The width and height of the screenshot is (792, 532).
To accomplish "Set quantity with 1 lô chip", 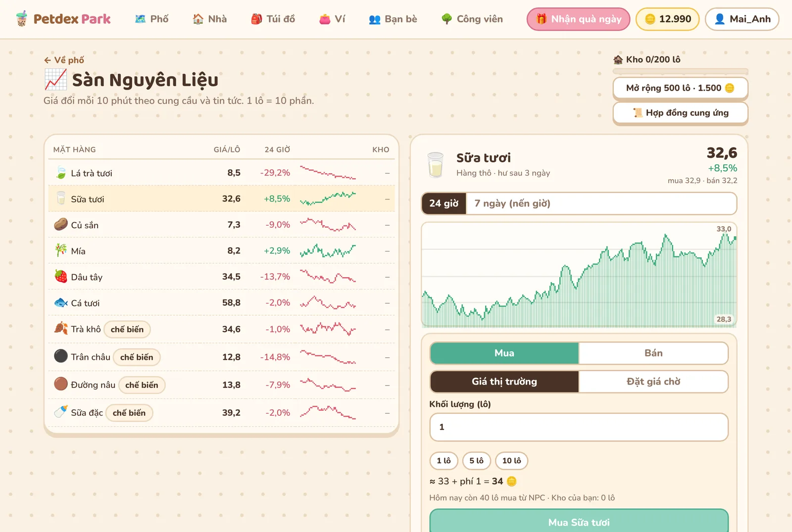I will tap(444, 461).
